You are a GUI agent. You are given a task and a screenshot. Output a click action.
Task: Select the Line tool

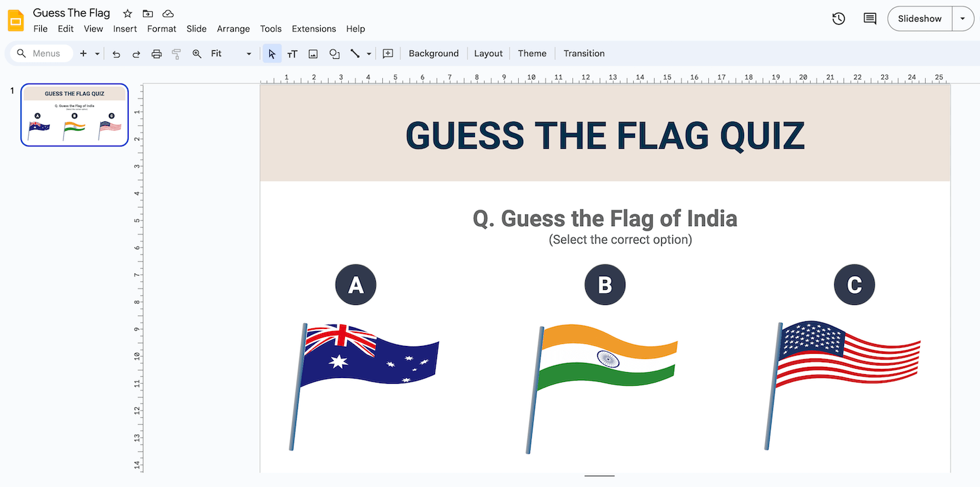tap(355, 54)
